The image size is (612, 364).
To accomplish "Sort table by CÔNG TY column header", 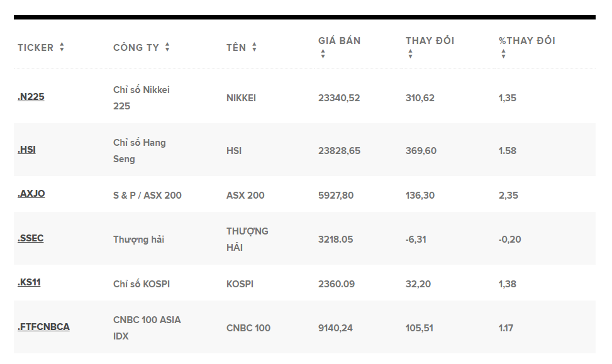I will pos(136,48).
